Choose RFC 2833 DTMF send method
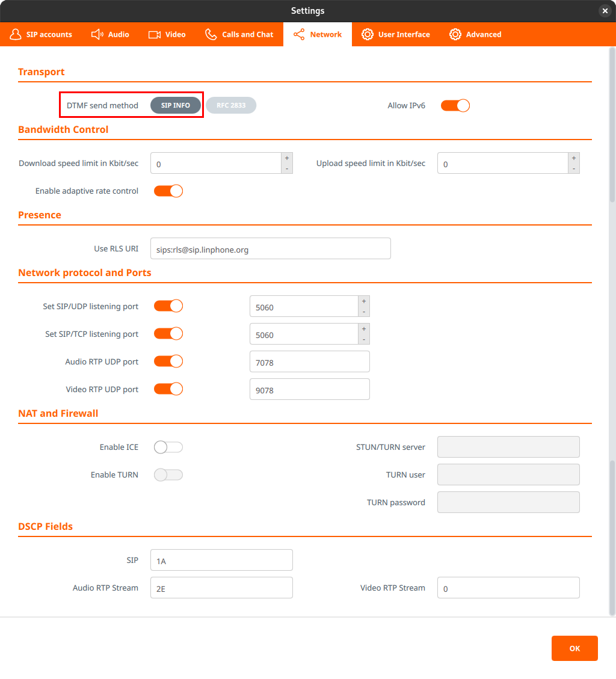Image resolution: width=616 pixels, height=679 pixels. tap(231, 105)
